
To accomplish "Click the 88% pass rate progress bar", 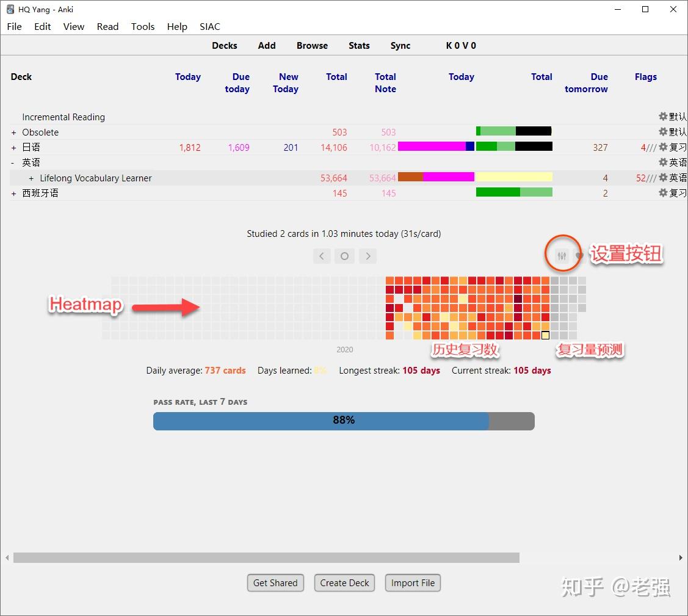I will (344, 421).
